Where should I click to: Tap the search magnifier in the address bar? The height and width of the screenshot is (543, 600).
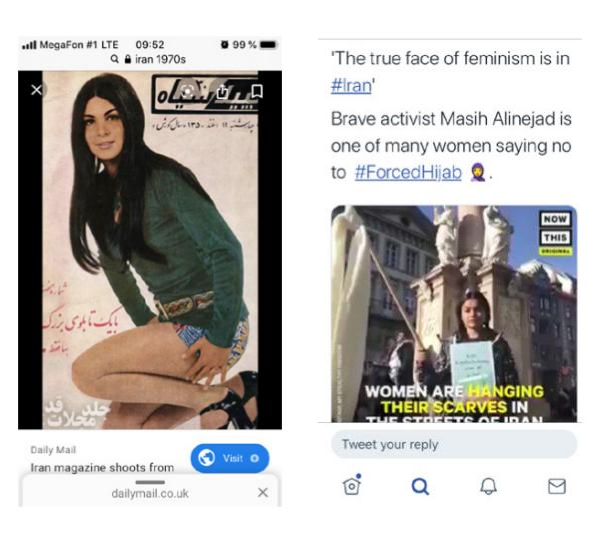(x=114, y=59)
